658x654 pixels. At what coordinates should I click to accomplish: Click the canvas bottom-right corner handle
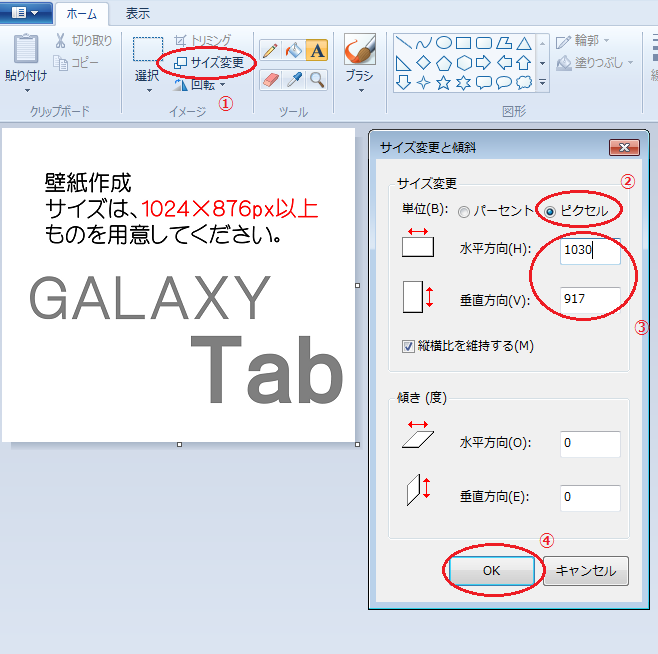pyautogui.click(x=358, y=445)
